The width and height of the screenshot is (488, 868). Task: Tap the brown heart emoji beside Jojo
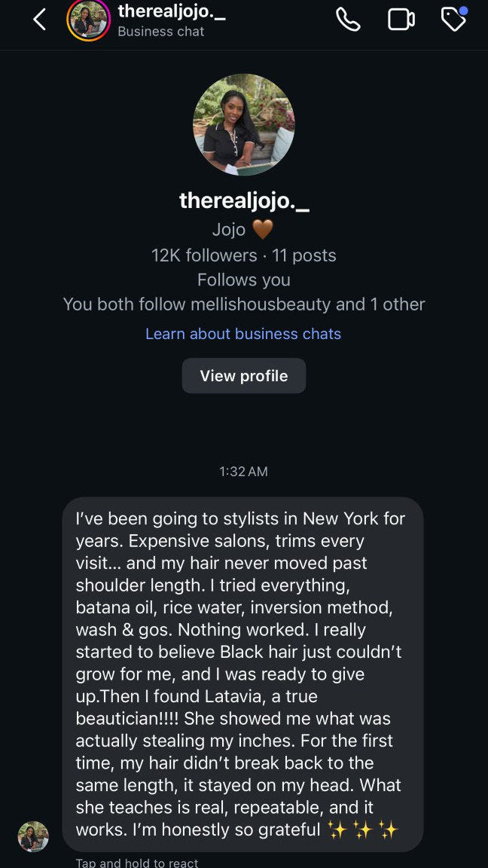[263, 229]
